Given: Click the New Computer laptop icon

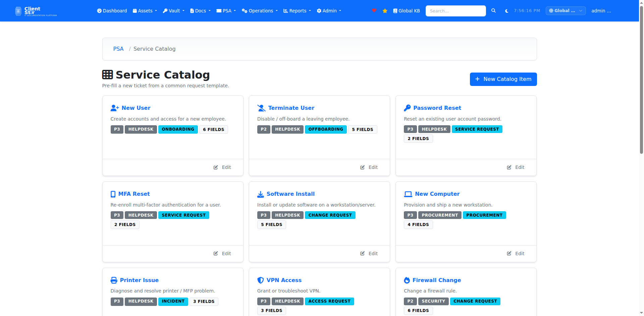Looking at the screenshot, I should [408, 194].
